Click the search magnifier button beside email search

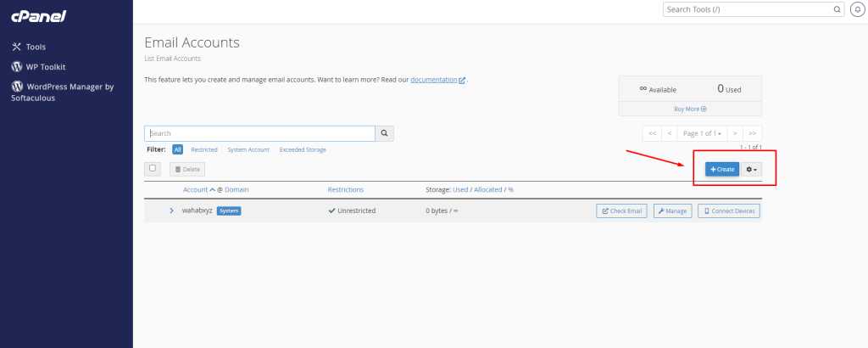[385, 133]
